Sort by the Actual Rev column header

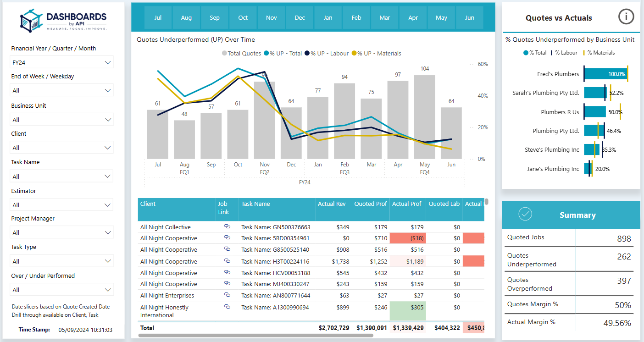point(332,204)
